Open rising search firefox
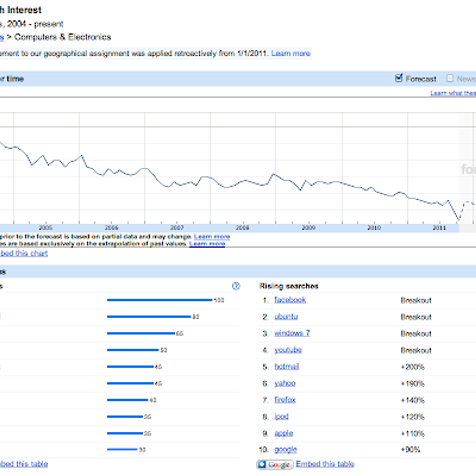 click(285, 400)
